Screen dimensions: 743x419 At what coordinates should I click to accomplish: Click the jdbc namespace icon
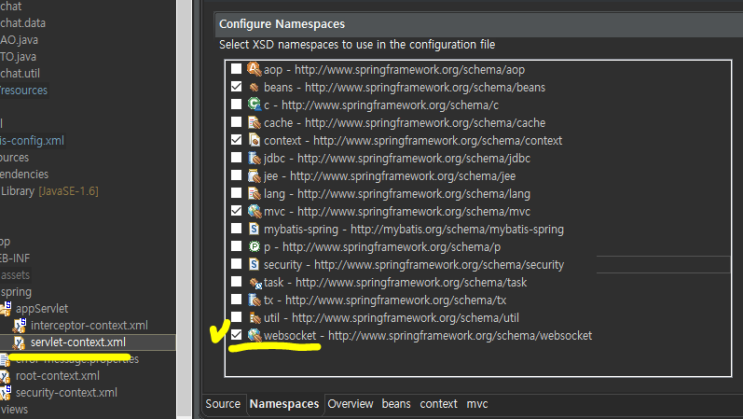point(254,158)
